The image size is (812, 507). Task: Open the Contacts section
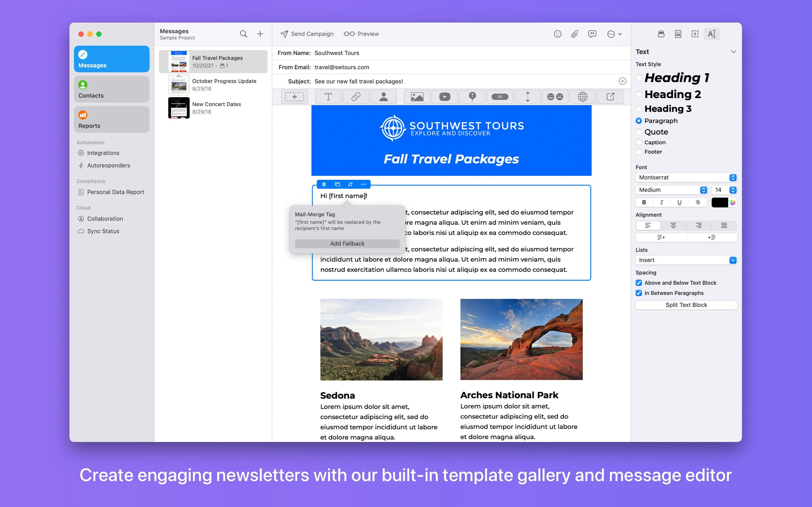(x=111, y=89)
